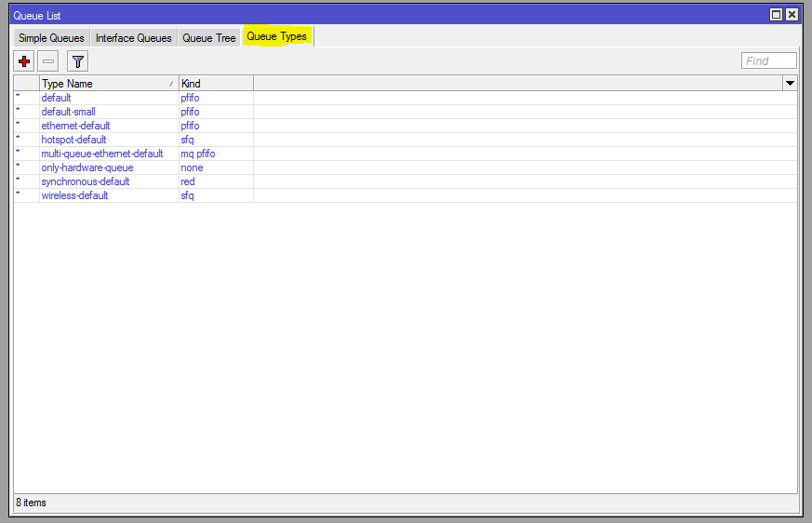The width and height of the screenshot is (812, 523).
Task: Open the funnel Filter button
Action: (x=78, y=61)
